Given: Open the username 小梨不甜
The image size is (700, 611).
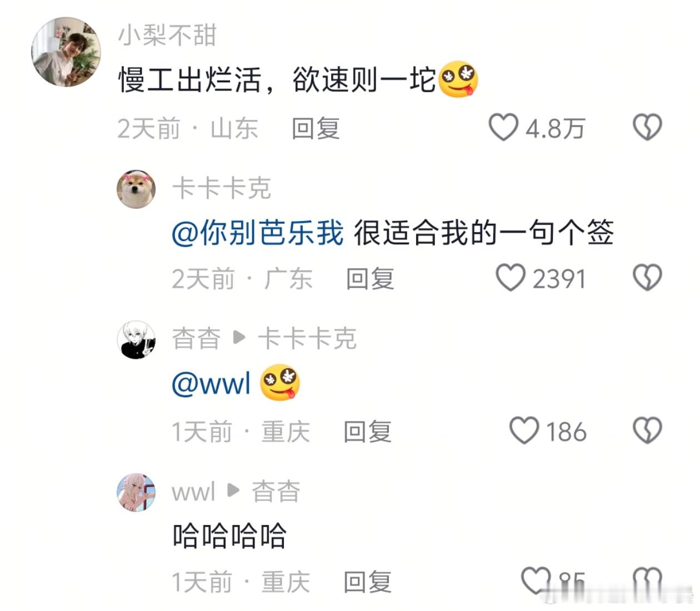Looking at the screenshot, I should click(167, 35).
